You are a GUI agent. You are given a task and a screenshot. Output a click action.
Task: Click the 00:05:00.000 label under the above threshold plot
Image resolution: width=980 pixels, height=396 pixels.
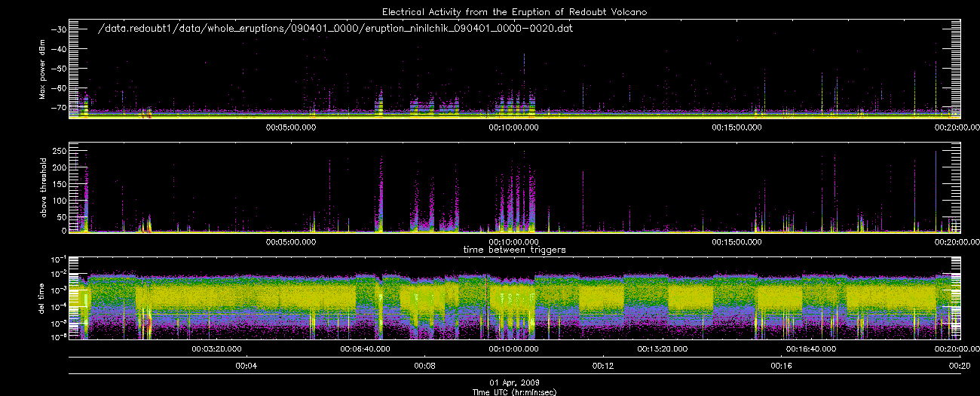(292, 242)
